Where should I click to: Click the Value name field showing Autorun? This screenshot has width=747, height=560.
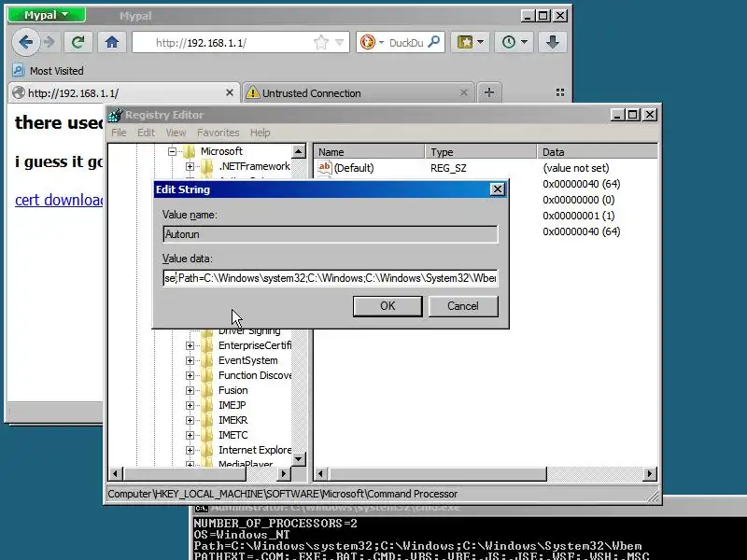[x=331, y=234]
